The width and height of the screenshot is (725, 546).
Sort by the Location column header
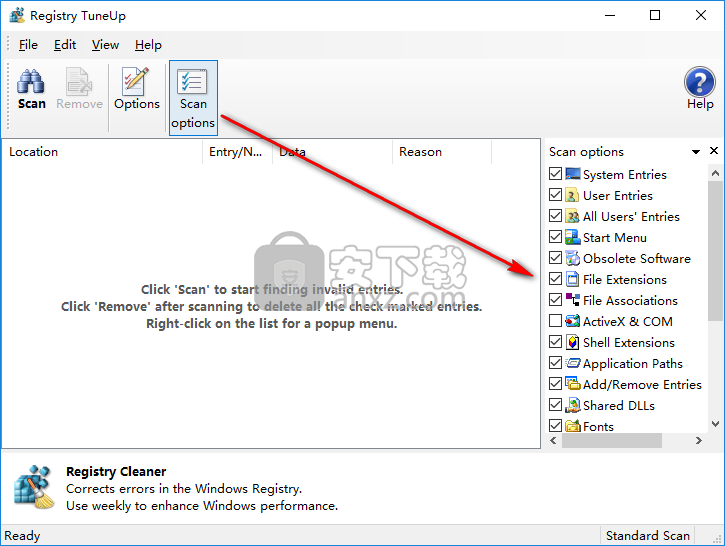tap(102, 152)
